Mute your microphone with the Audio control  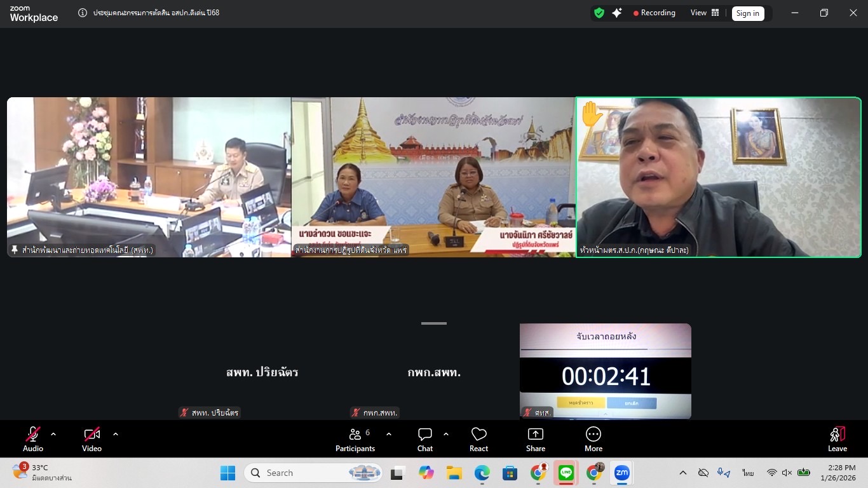point(32,435)
